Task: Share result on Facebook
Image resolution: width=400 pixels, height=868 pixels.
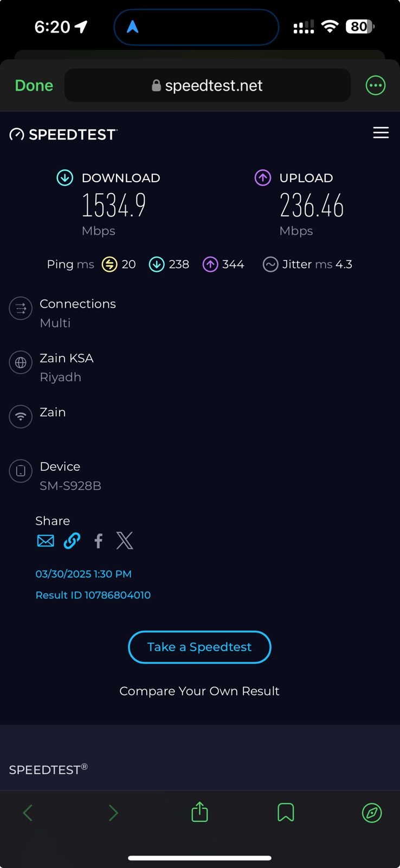Action: point(98,541)
